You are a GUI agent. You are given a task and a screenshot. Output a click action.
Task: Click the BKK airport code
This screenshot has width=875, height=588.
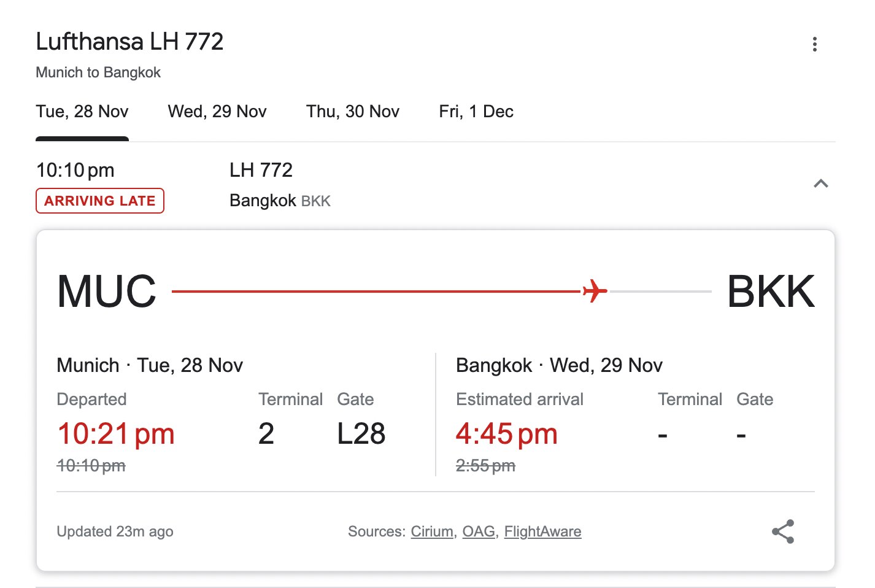[771, 292]
